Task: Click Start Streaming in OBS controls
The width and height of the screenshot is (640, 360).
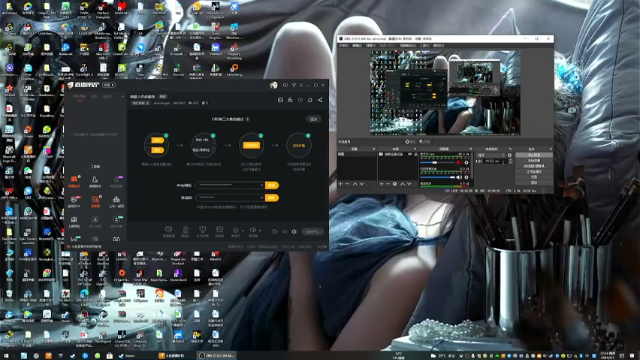Action: (x=534, y=155)
